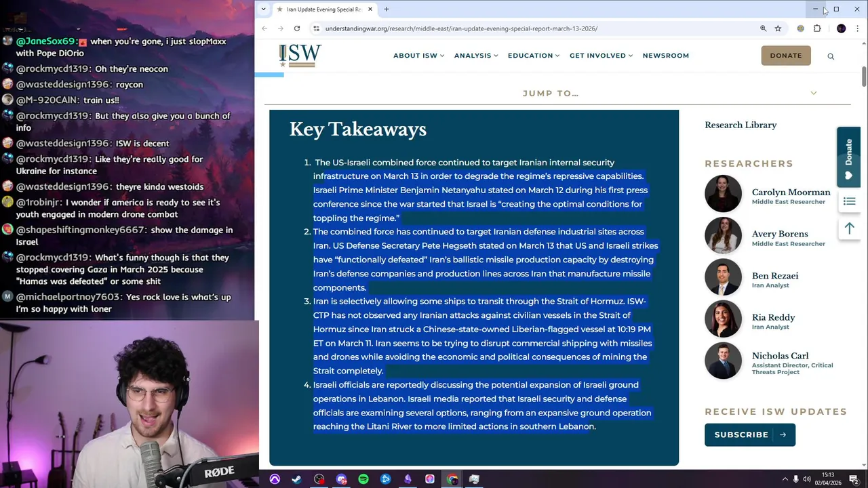
Task: Expand the Education menu
Action: (534, 56)
